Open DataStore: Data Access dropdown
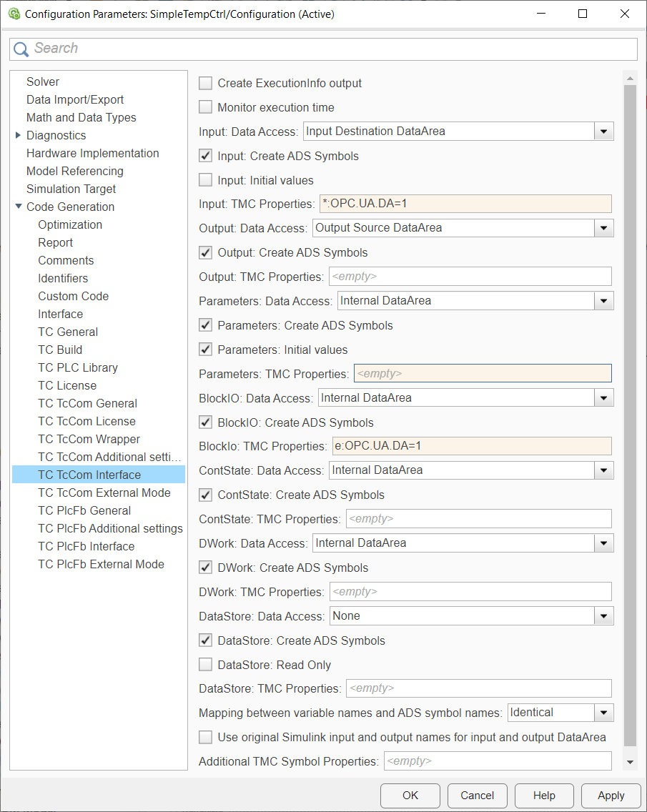Viewport: 647px width, 812px height. point(471,615)
